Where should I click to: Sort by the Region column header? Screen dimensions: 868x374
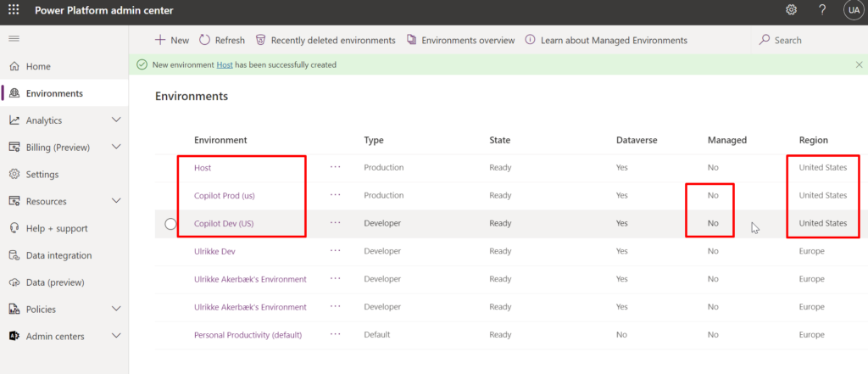[x=813, y=140]
